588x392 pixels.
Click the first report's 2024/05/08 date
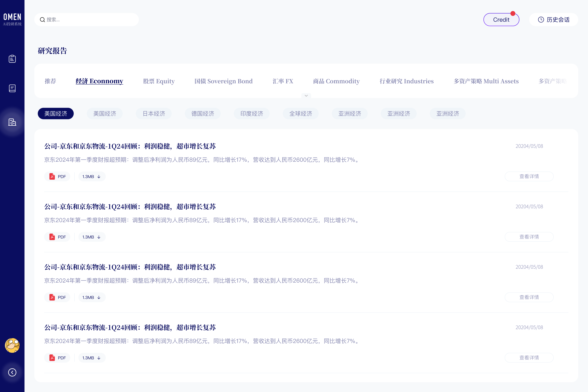tap(529, 146)
